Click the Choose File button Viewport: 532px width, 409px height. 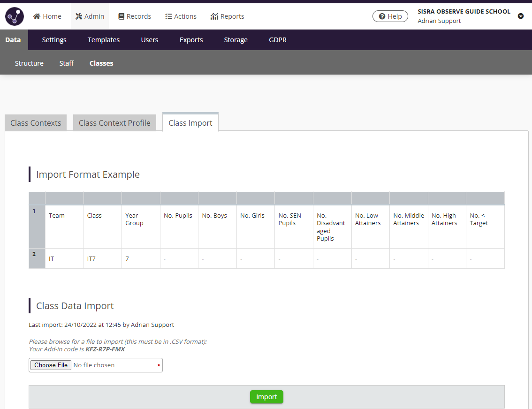pos(50,365)
